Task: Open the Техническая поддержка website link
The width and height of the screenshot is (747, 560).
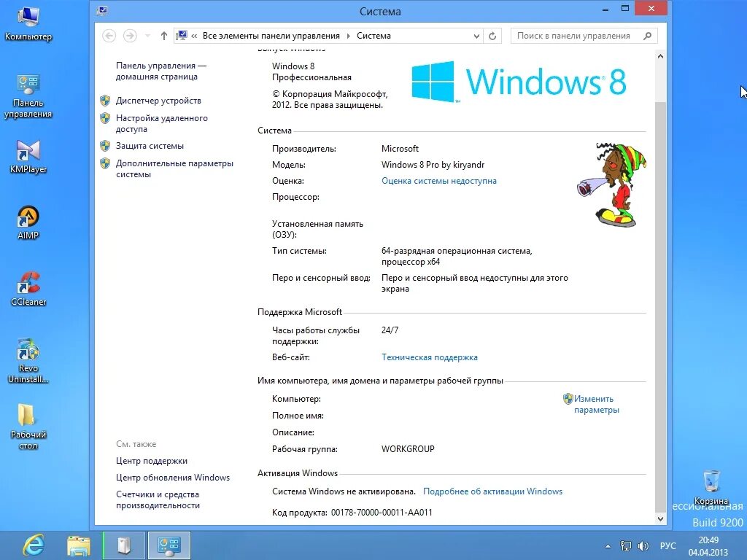Action: (x=429, y=357)
